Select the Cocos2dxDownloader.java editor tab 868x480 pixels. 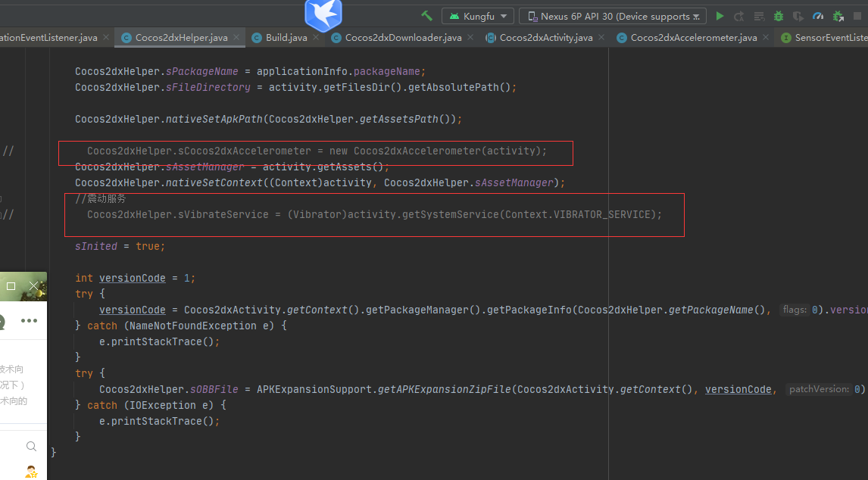402,37
